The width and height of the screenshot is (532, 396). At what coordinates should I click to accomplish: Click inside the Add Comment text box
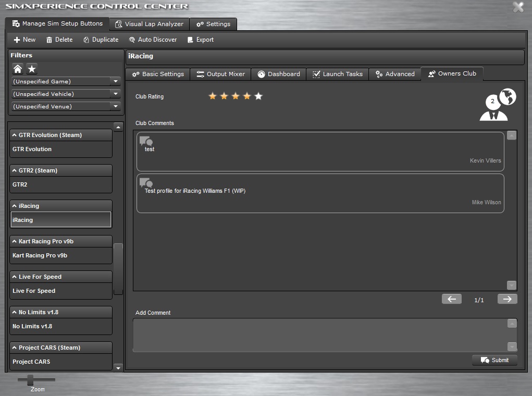[x=319, y=335]
